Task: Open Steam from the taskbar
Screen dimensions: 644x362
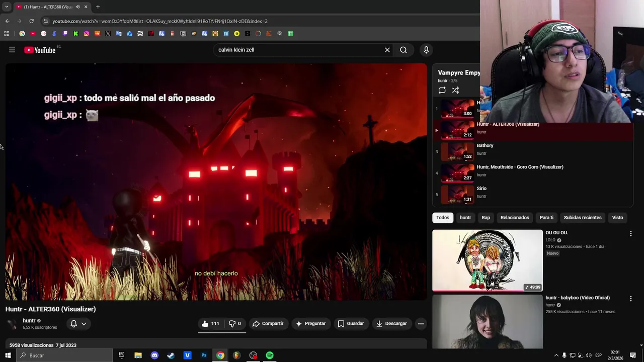Action: click(x=171, y=355)
